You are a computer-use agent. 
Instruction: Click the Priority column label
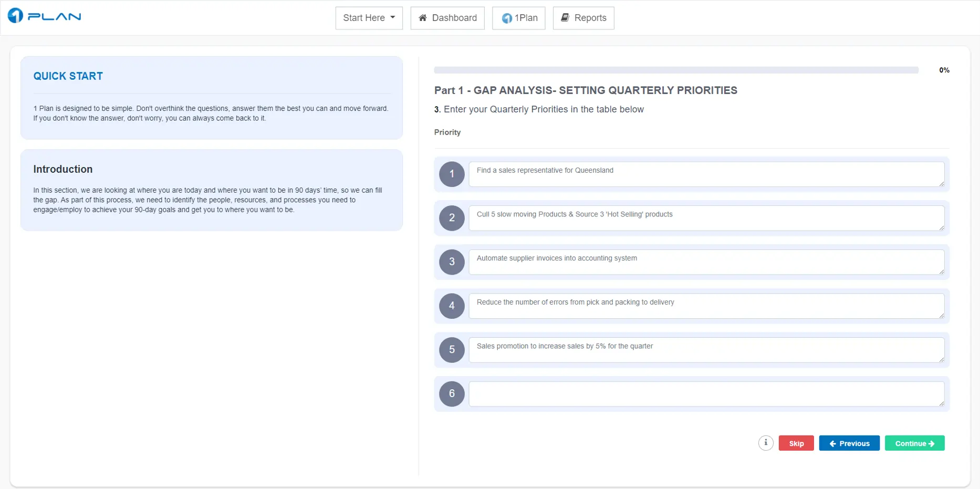[x=447, y=132]
